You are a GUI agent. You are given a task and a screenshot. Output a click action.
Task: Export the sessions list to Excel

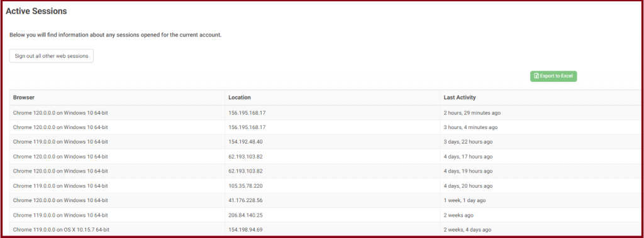click(x=553, y=76)
